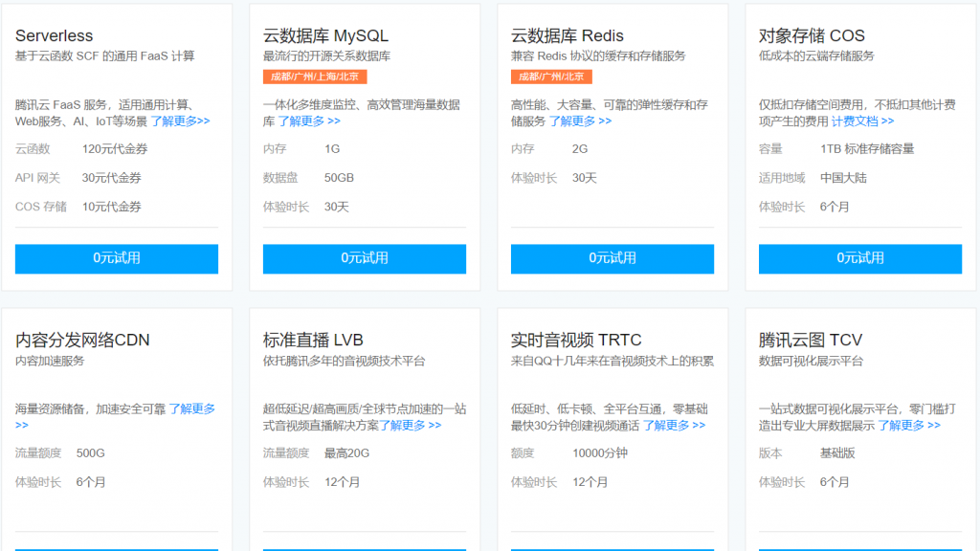Click subtitle 来自QQ十几年来在音视频技术上的积累

click(x=612, y=361)
